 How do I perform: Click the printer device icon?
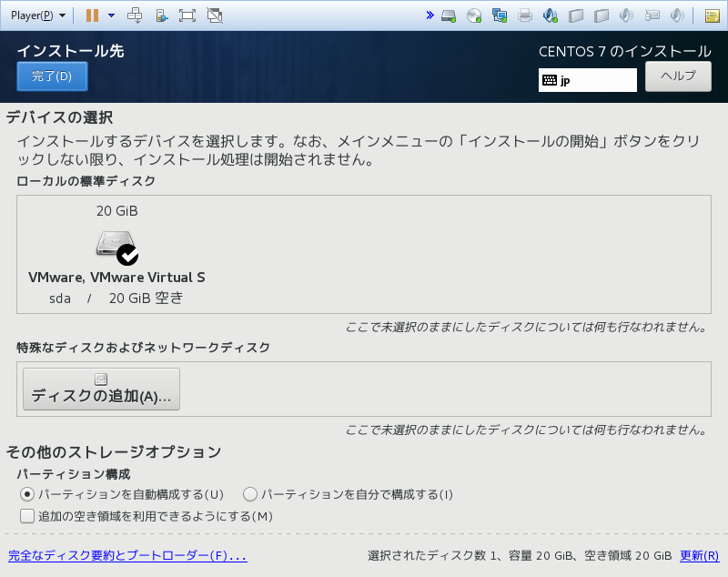[x=525, y=15]
